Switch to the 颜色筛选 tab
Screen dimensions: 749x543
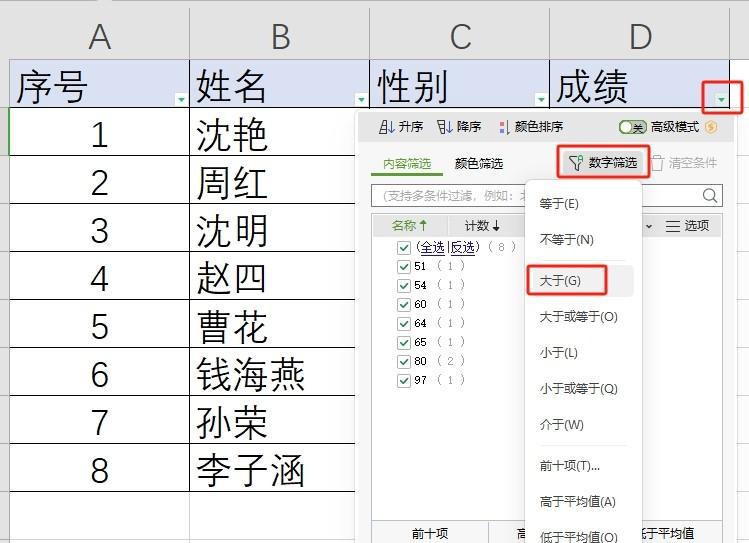click(479, 164)
